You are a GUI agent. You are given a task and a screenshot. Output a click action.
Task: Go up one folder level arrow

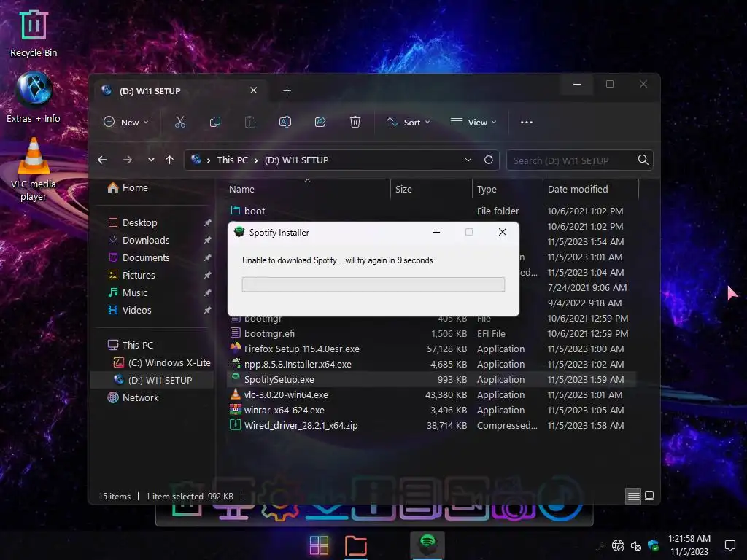[169, 160]
